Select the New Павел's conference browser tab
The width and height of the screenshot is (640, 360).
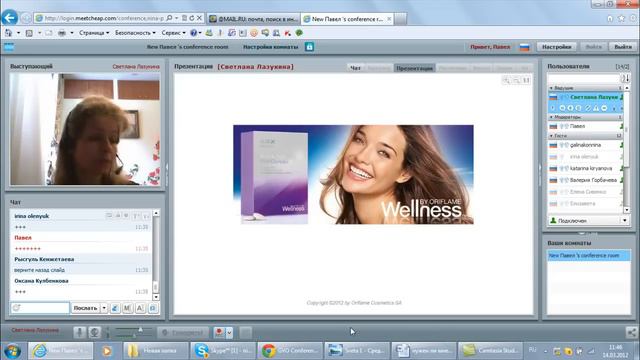(x=348, y=19)
